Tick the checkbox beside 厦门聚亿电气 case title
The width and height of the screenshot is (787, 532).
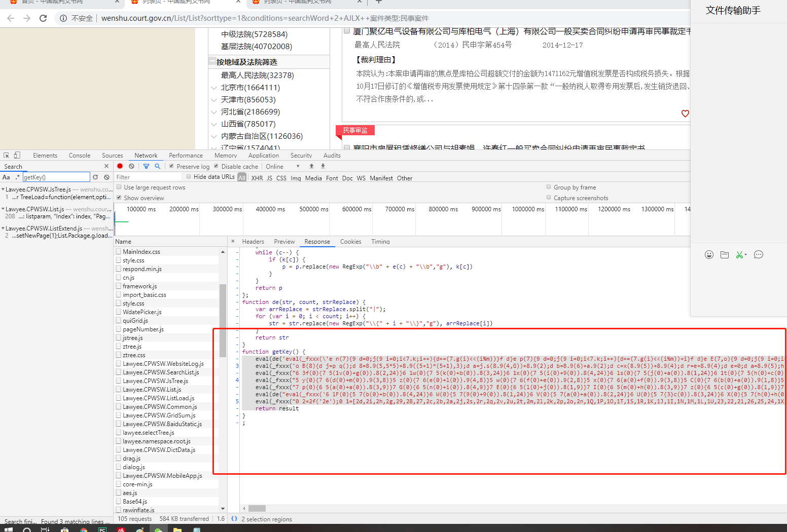[x=347, y=31]
